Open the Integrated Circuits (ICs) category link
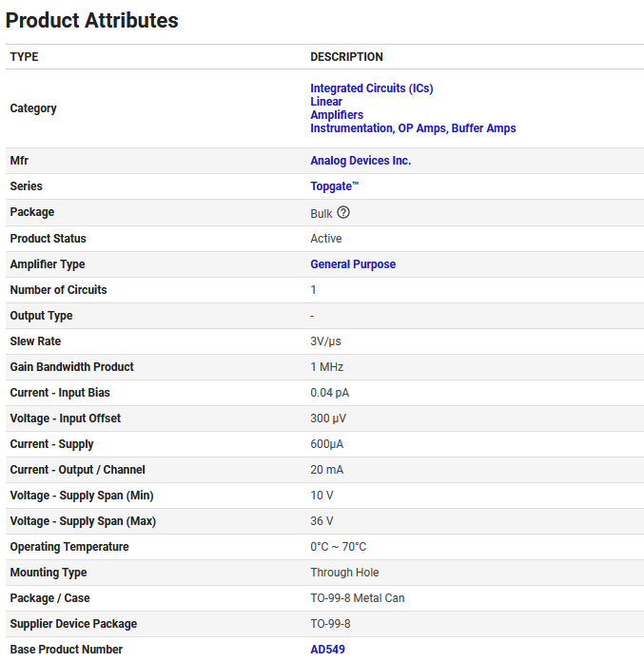644x662 pixels. [x=371, y=88]
